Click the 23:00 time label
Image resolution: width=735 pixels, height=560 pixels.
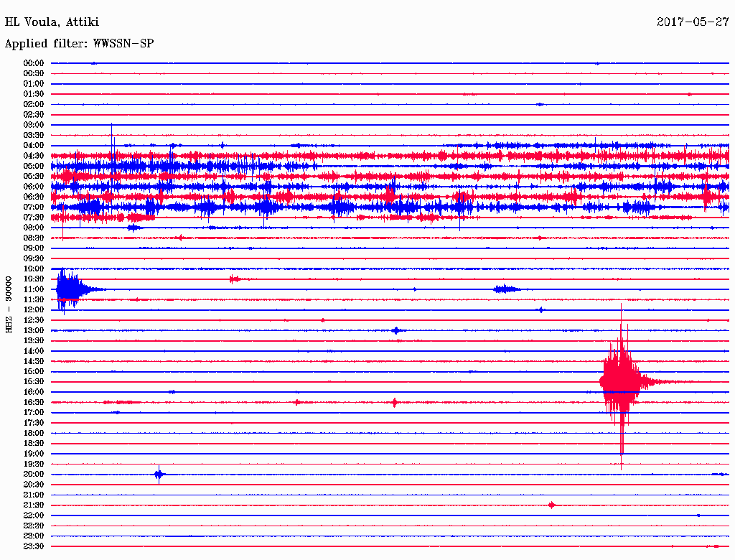pyautogui.click(x=34, y=536)
